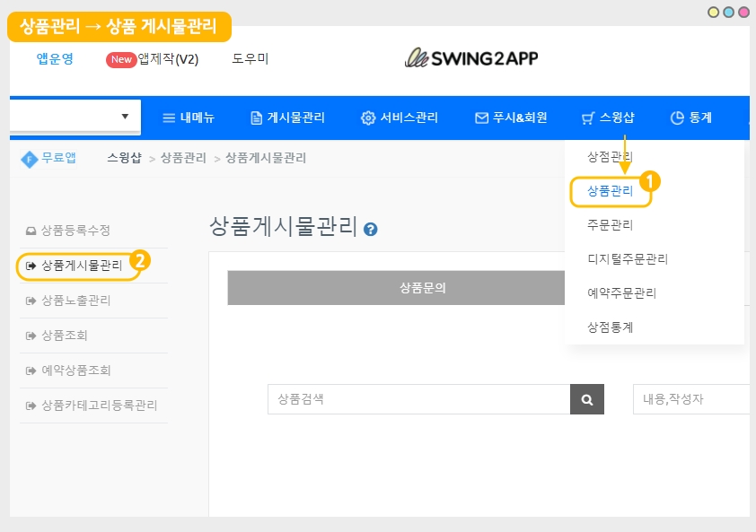Switch to the 상품문의 tab

pos(422,288)
